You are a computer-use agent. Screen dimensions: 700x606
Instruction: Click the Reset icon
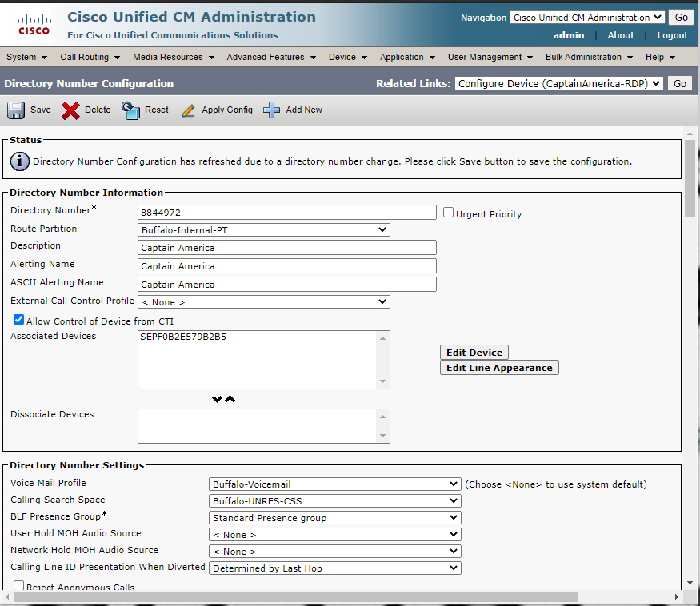tap(130, 110)
